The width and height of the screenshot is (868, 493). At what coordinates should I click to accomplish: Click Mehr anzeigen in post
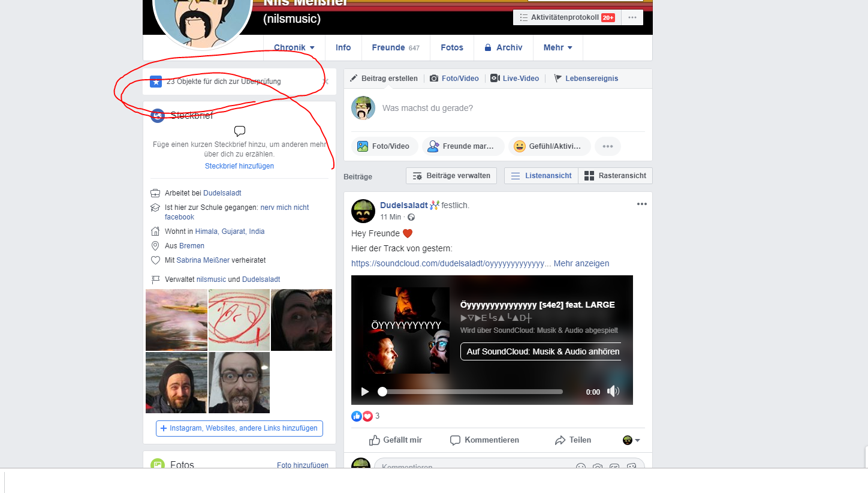click(581, 263)
